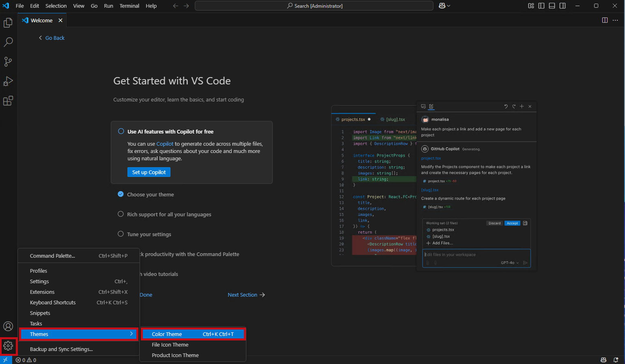The height and width of the screenshot is (364, 625).
Task: Click the Manage gear icon
Action: tap(8, 346)
